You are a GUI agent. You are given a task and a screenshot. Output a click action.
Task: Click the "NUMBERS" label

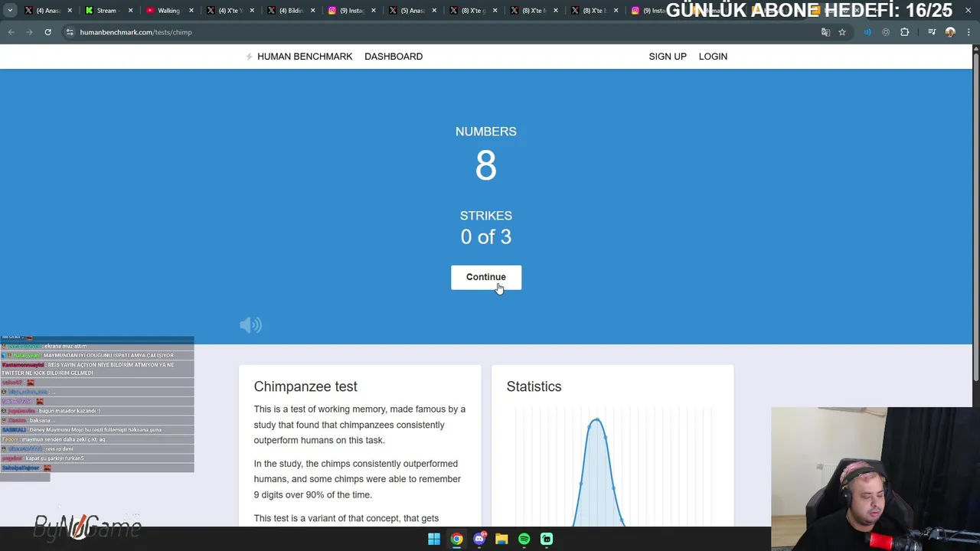pos(486,132)
